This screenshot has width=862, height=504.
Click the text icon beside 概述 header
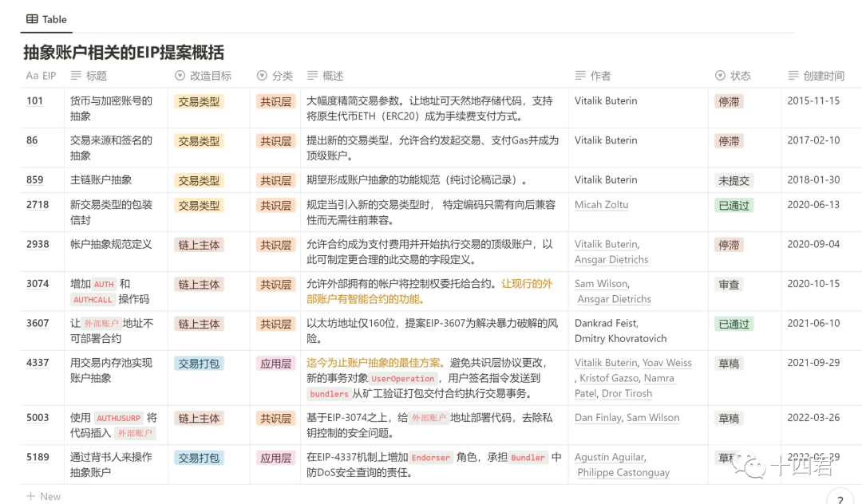pyautogui.click(x=313, y=76)
